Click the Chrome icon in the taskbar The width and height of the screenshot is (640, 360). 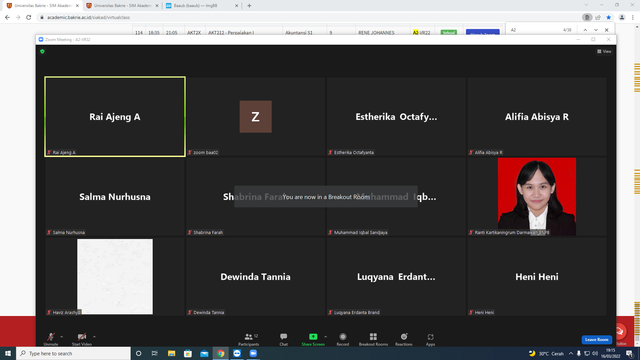pos(221,353)
